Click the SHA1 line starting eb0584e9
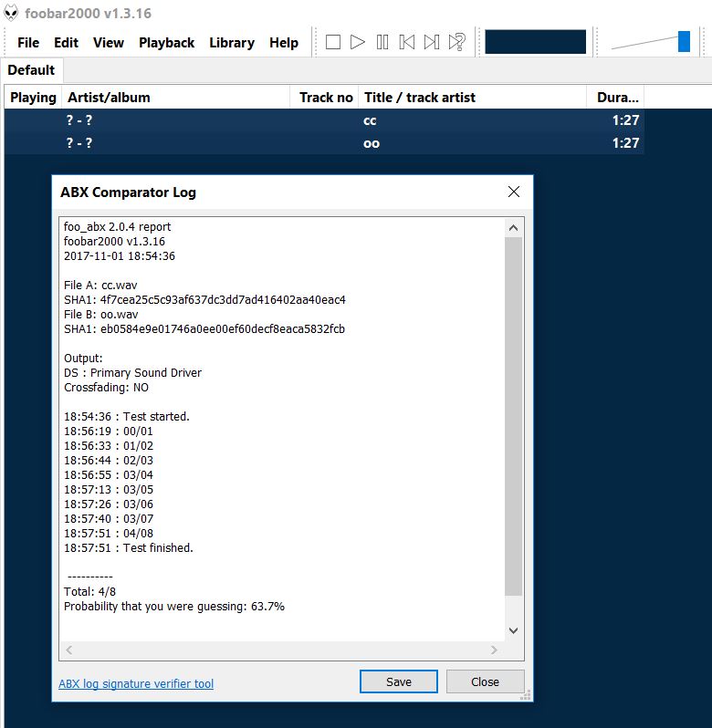This screenshot has width=712, height=728. [204, 328]
